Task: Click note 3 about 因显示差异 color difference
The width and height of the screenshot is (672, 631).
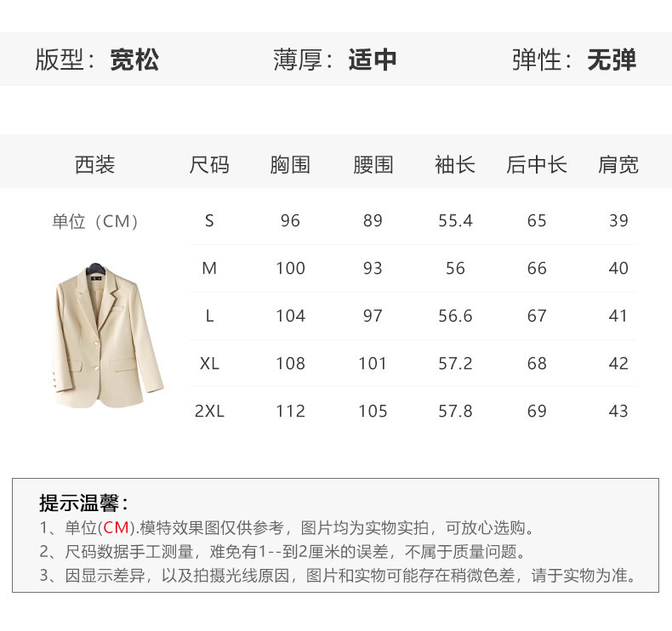Action: (x=339, y=576)
